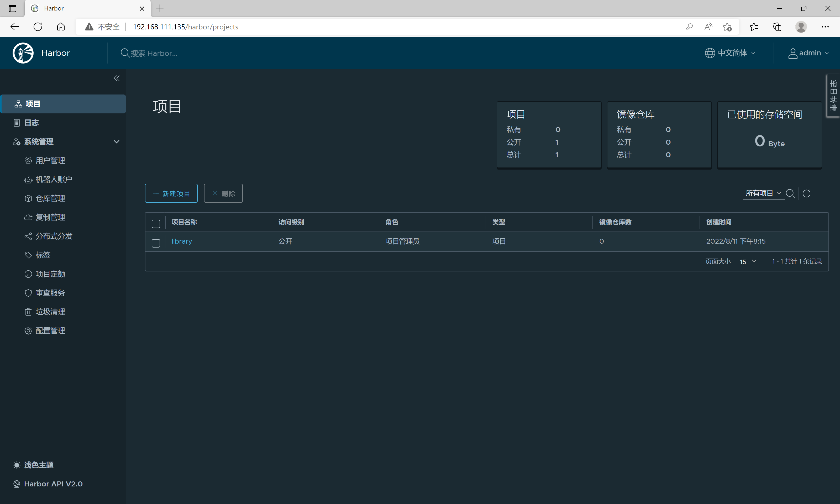Open admin user dropdown

[808, 53]
